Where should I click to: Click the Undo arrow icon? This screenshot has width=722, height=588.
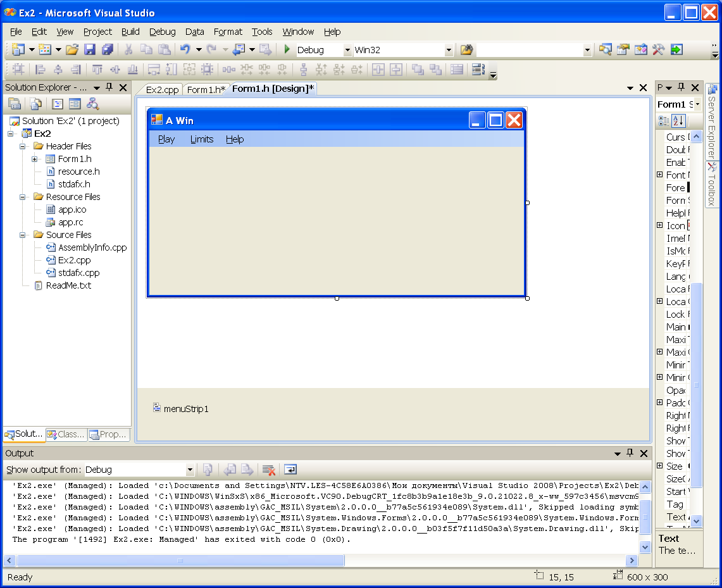[x=185, y=49]
